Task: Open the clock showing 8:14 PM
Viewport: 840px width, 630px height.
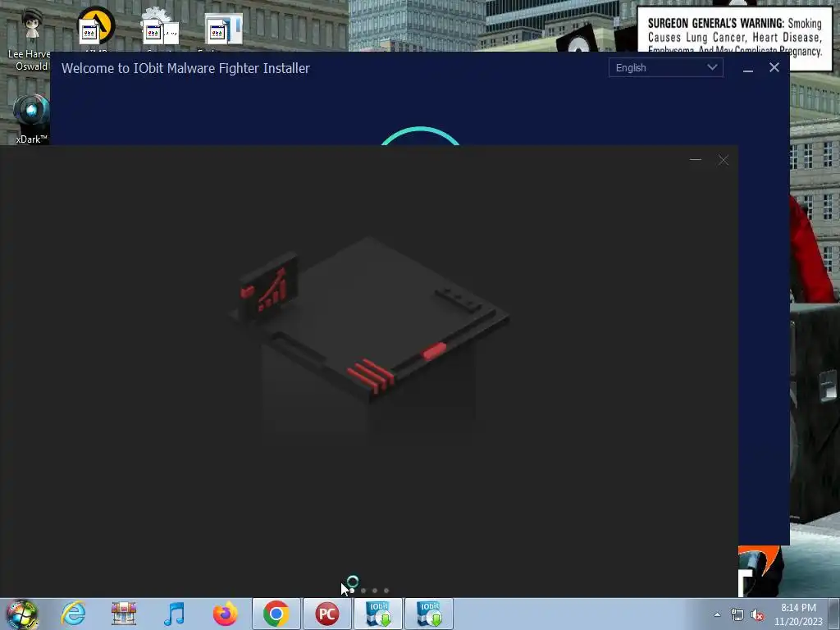Action: (x=798, y=614)
